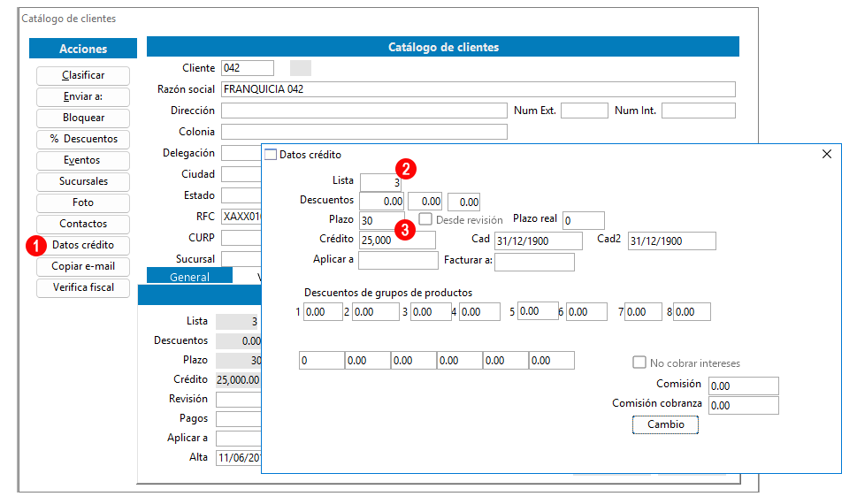857x504 pixels.
Task: Open the Enviar a: action
Action: (83, 96)
